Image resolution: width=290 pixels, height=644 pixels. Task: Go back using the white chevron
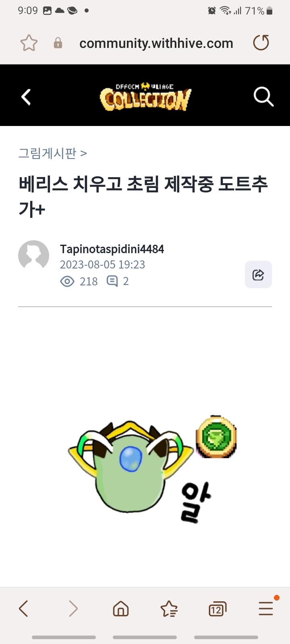click(x=26, y=97)
